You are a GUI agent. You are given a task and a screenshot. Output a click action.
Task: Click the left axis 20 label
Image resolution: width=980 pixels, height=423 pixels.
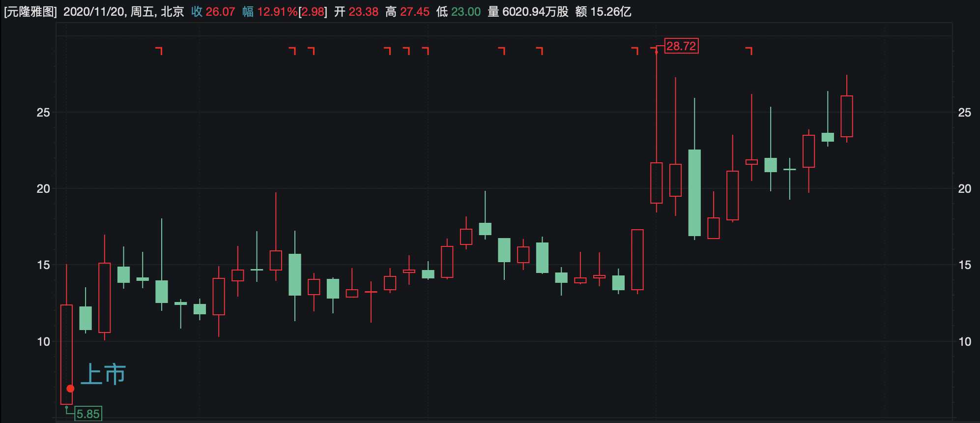pos(43,189)
